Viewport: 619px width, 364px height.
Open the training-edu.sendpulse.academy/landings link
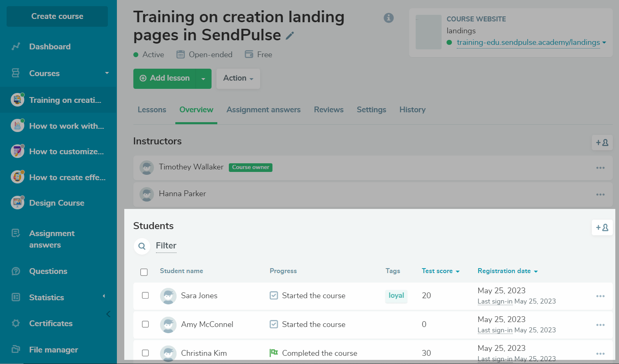[x=528, y=42]
